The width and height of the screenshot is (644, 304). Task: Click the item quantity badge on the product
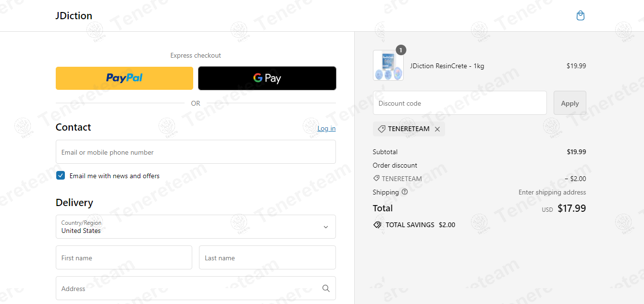point(401,50)
